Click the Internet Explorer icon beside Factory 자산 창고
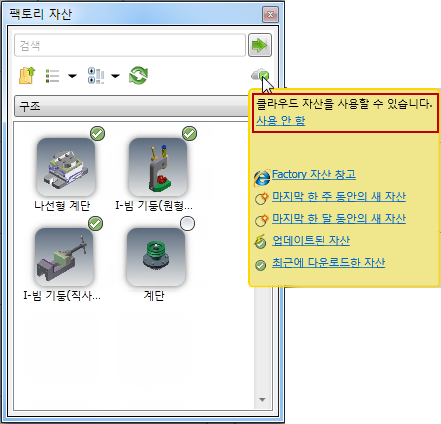 tap(262, 177)
